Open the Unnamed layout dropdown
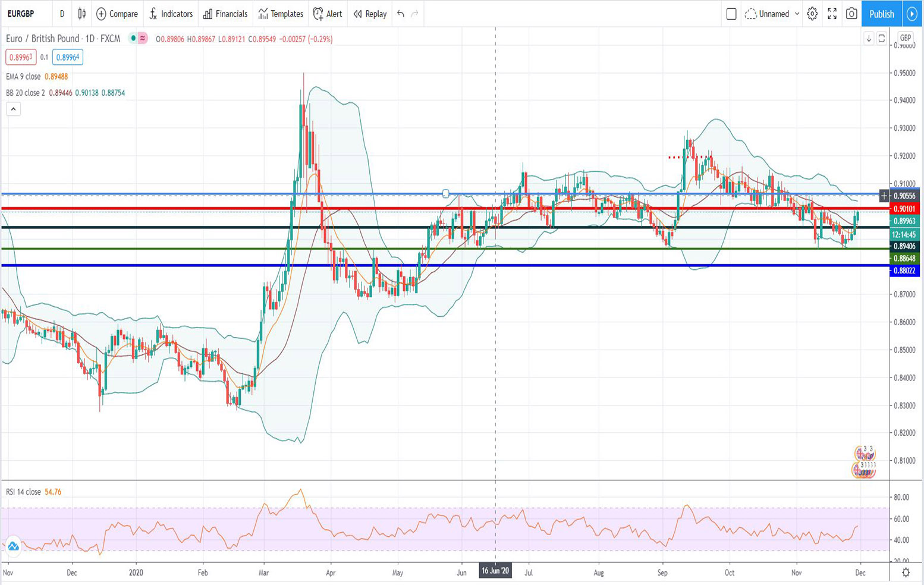This screenshot has width=924, height=585. pos(773,13)
